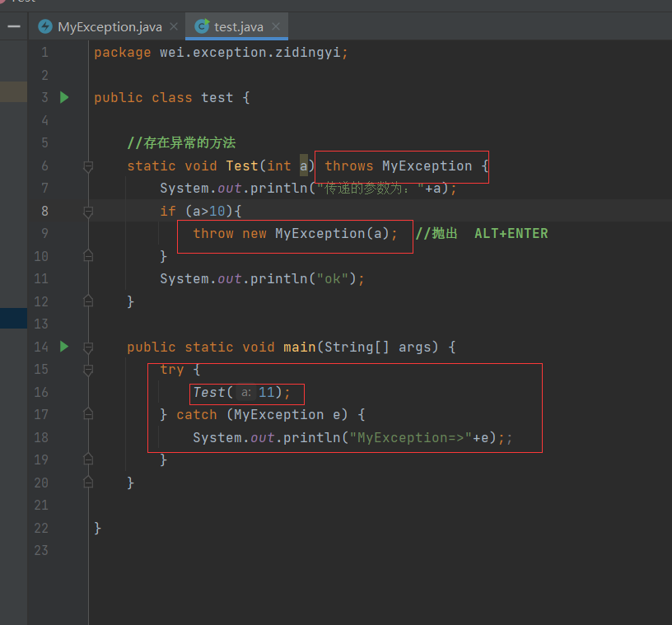Viewport: 672px width, 625px height.
Task: Click the "ok" string on line 11
Action: click(x=333, y=279)
